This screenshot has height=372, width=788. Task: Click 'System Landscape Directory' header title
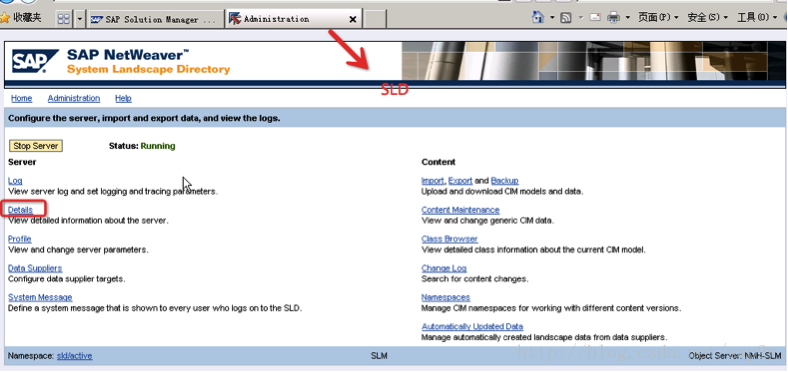[148, 69]
